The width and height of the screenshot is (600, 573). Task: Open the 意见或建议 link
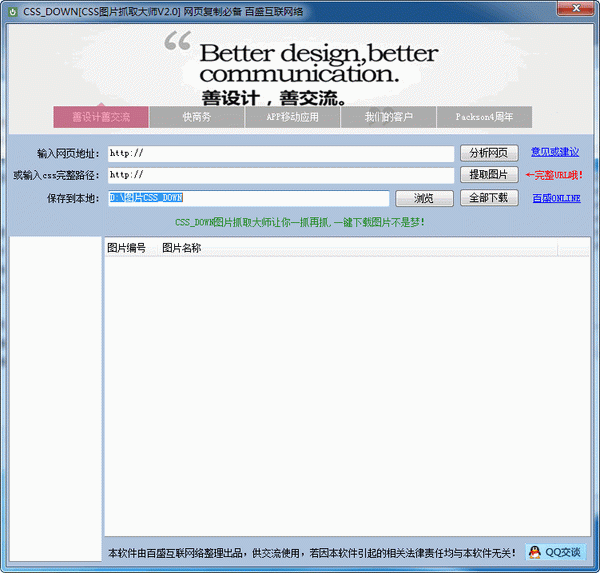coord(555,152)
